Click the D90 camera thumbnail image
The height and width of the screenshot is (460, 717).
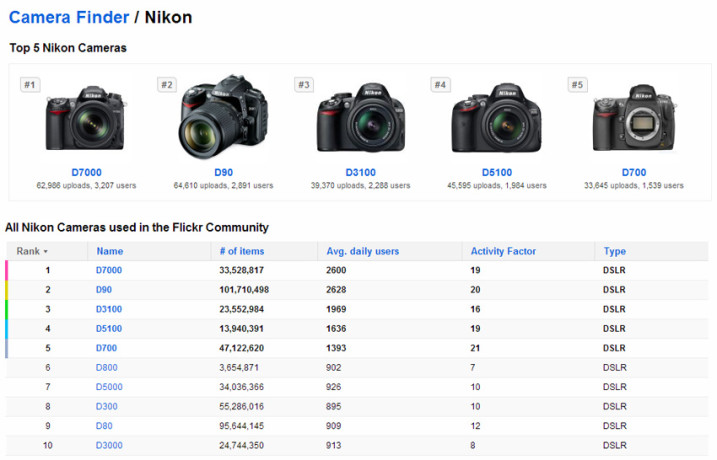click(223, 117)
